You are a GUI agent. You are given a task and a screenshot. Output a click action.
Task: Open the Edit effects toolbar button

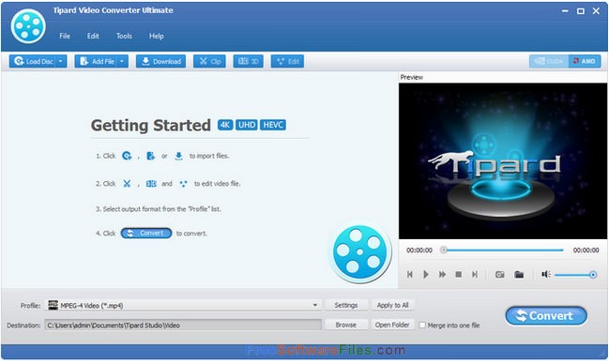pos(287,61)
